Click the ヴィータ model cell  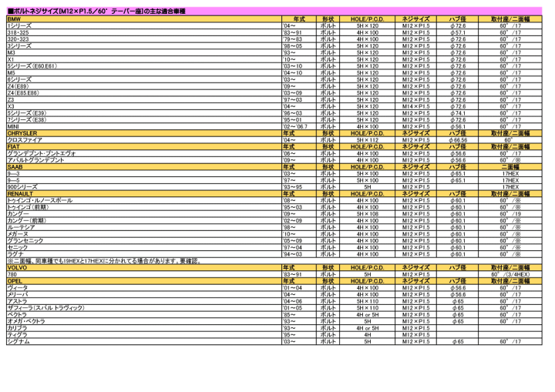tap(144, 288)
